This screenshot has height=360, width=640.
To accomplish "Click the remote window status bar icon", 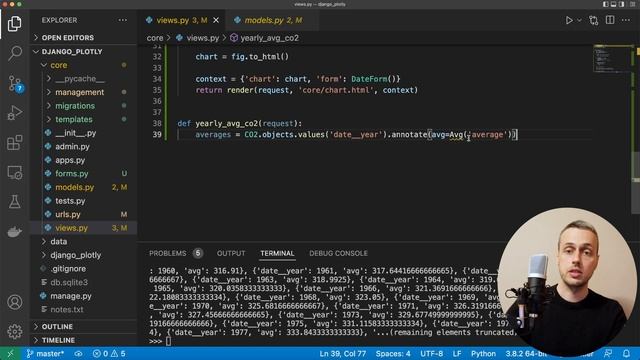I will pyautogui.click(x=10, y=353).
